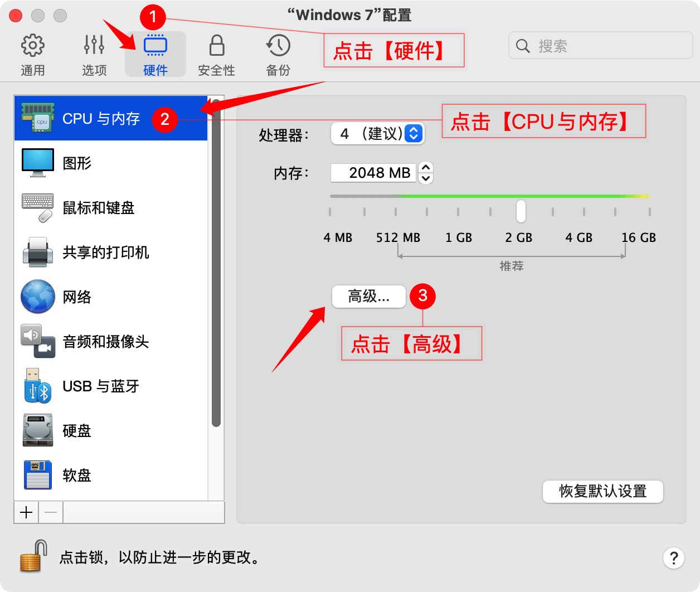Viewport: 700px width, 592px height.
Task: Click the 点击锁，以防止进一步的更改 text
Action: [160, 557]
